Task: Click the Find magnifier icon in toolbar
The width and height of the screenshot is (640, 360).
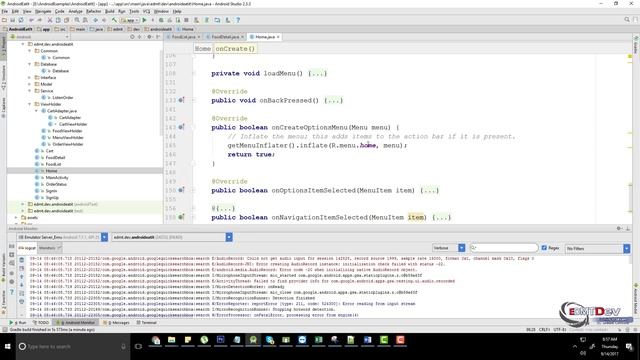Action: tap(77, 20)
